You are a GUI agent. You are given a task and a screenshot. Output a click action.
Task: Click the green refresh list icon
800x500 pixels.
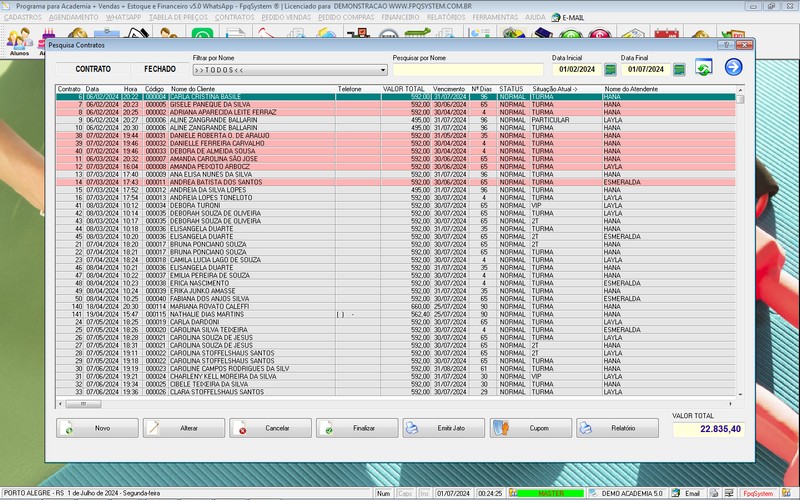tap(704, 67)
